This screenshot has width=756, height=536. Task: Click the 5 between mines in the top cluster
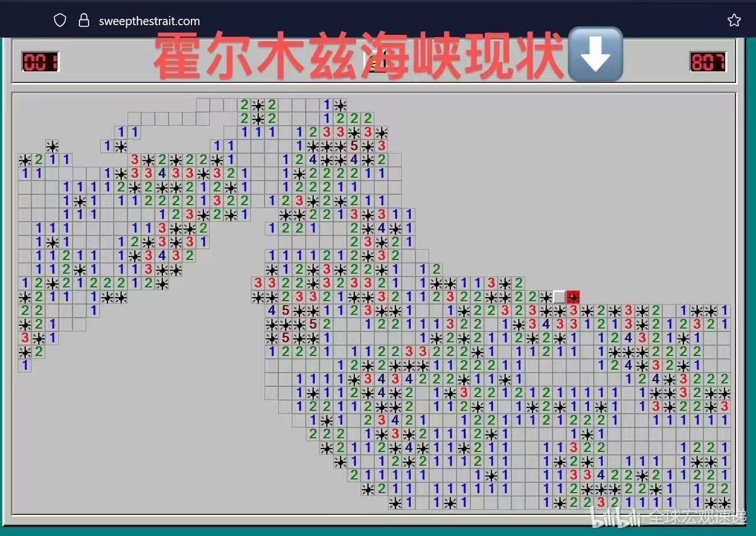[354, 146]
